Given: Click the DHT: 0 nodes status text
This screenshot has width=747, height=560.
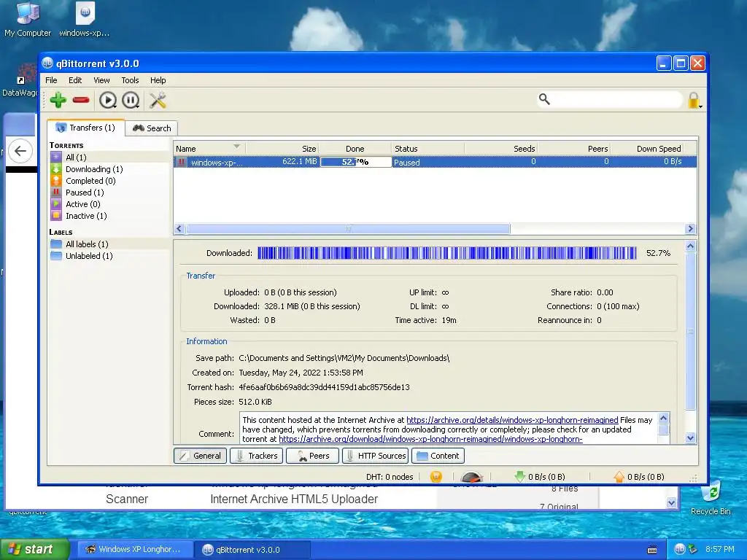Looking at the screenshot, I should coord(390,477).
